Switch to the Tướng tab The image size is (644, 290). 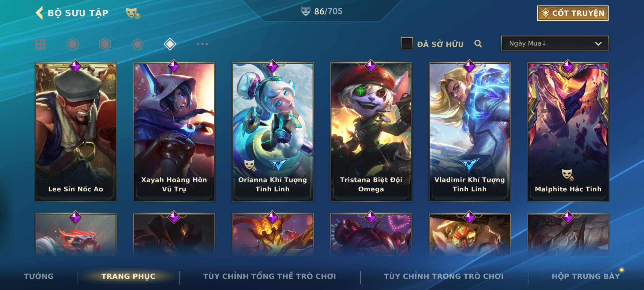point(39,276)
